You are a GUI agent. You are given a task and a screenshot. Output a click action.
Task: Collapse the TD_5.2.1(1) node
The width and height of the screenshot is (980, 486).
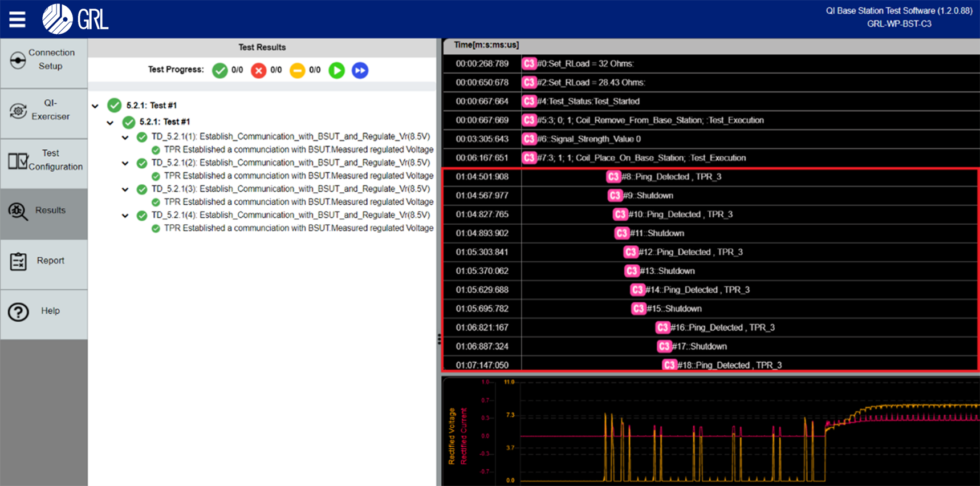click(125, 137)
